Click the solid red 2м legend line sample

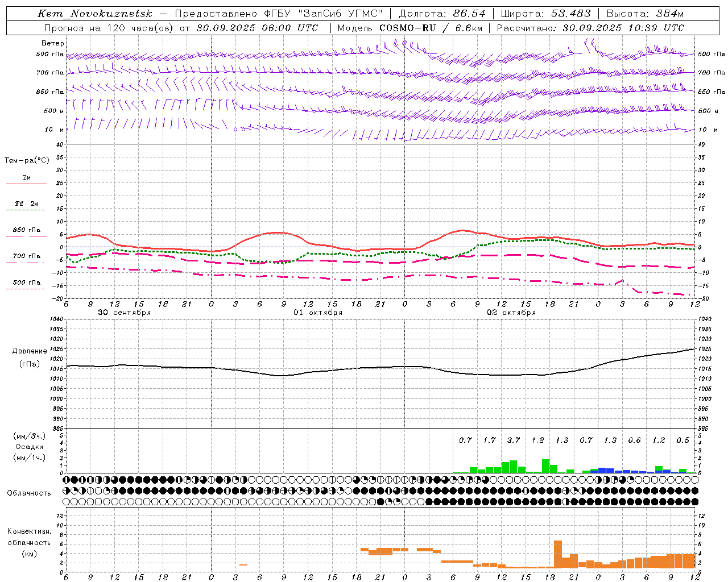(26, 184)
